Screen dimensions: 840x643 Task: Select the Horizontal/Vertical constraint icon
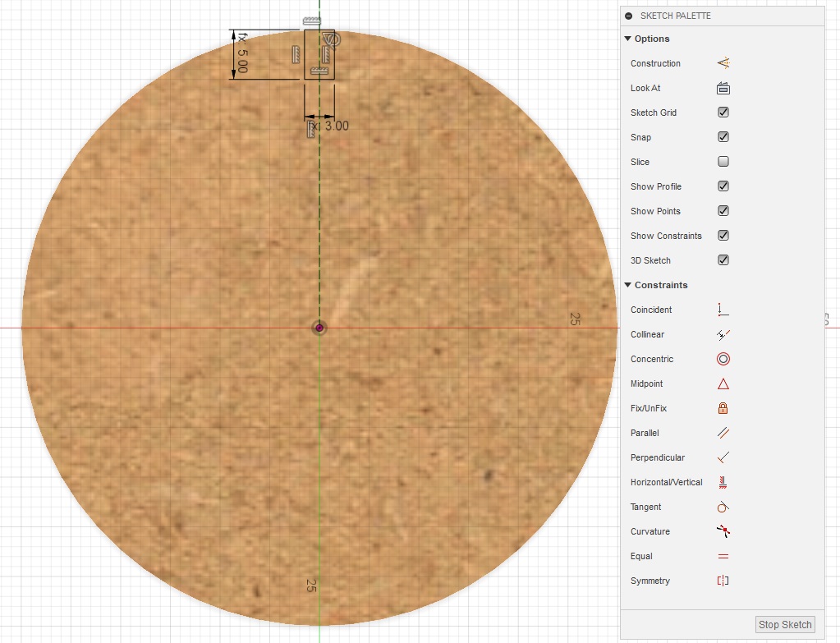[723, 482]
